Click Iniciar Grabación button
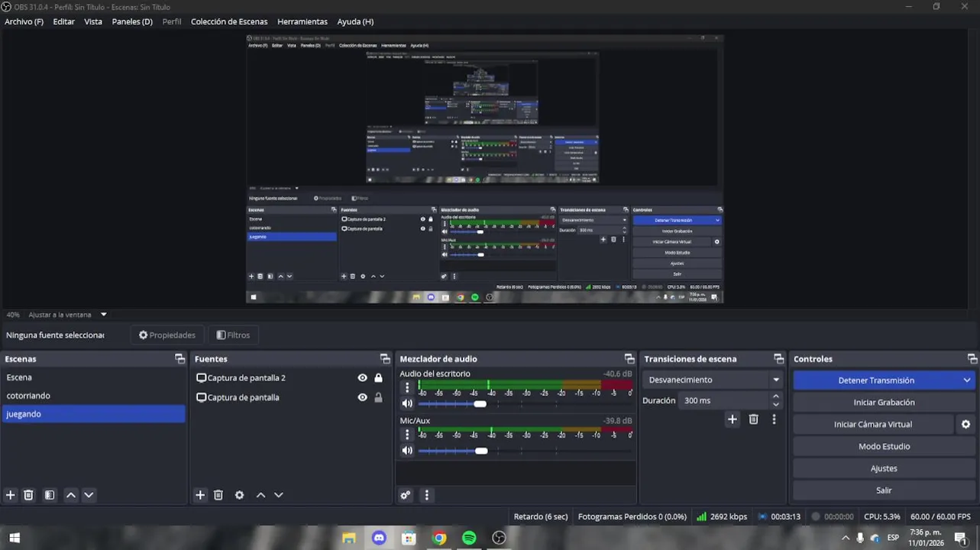This screenshot has height=550, width=980. [x=884, y=403]
